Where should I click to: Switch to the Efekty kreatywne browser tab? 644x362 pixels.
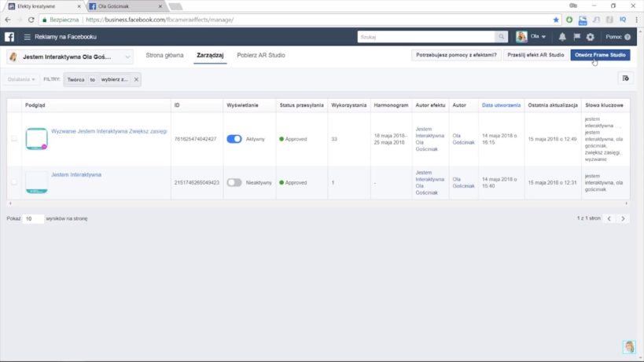tap(43, 6)
